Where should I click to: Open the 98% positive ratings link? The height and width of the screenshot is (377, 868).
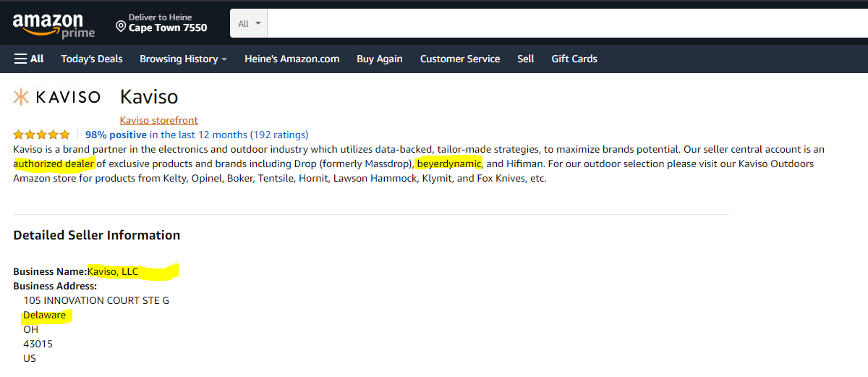click(197, 135)
